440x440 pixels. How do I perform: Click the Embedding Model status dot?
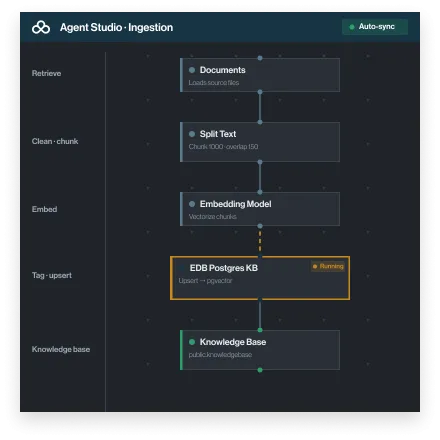coord(192,204)
